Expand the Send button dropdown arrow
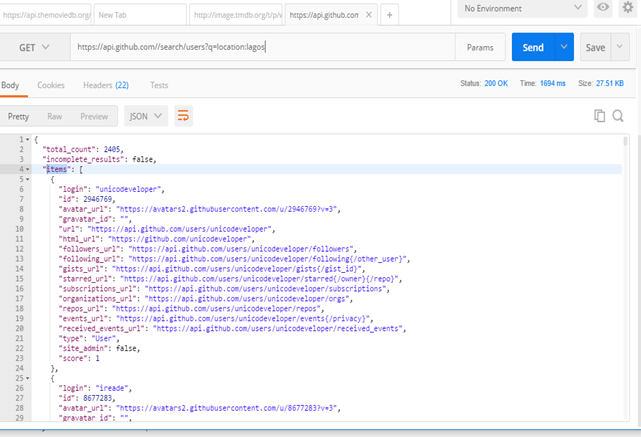The height and width of the screenshot is (437, 641). tap(564, 47)
